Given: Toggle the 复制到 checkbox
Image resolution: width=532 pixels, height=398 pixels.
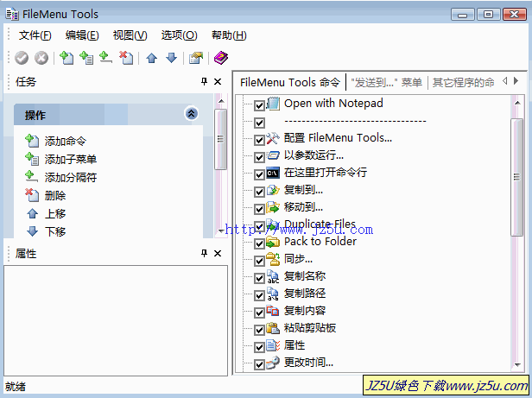Looking at the screenshot, I should tap(260, 192).
